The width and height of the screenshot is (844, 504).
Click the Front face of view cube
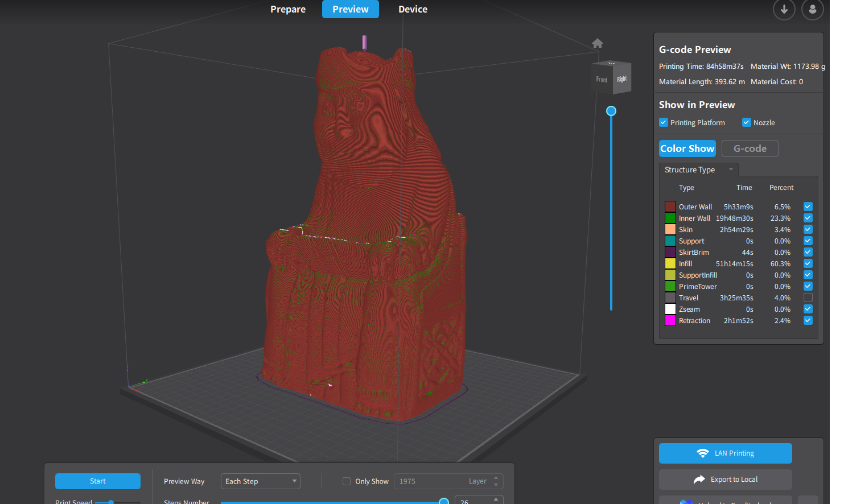pos(602,79)
